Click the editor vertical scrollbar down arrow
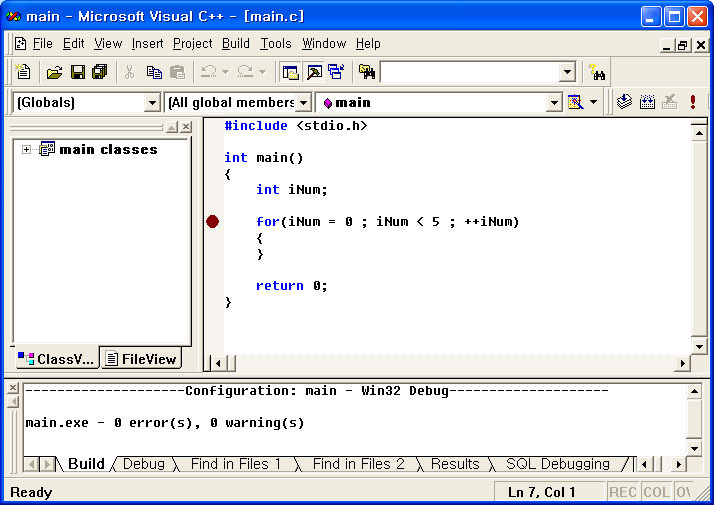714x505 pixels. tap(699, 347)
